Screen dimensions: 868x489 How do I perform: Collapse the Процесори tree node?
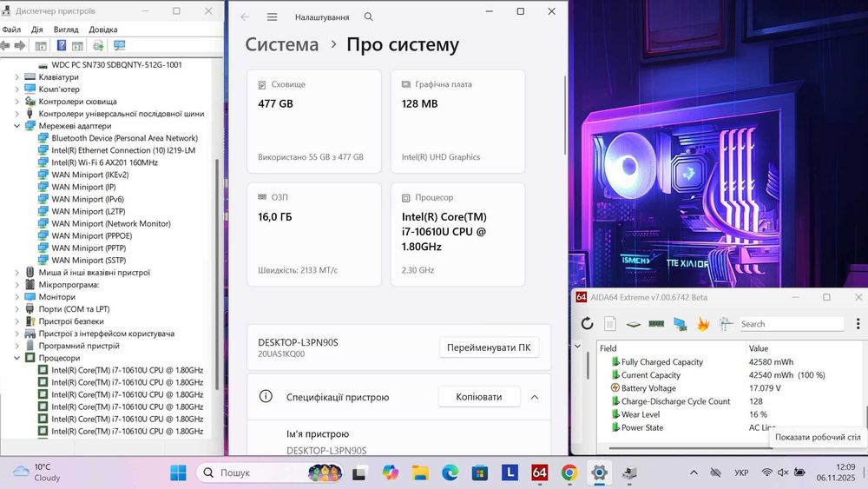pos(16,358)
